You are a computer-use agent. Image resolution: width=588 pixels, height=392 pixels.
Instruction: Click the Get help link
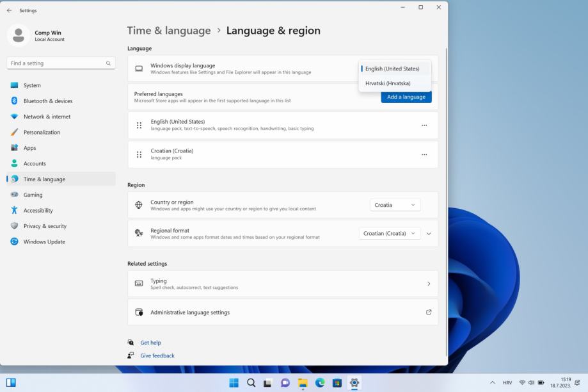coord(150,343)
